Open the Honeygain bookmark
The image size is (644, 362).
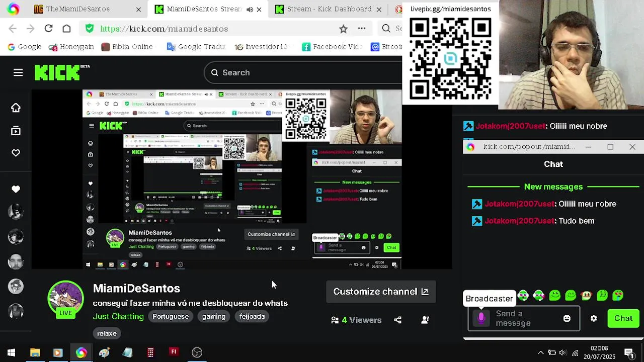[x=71, y=47]
